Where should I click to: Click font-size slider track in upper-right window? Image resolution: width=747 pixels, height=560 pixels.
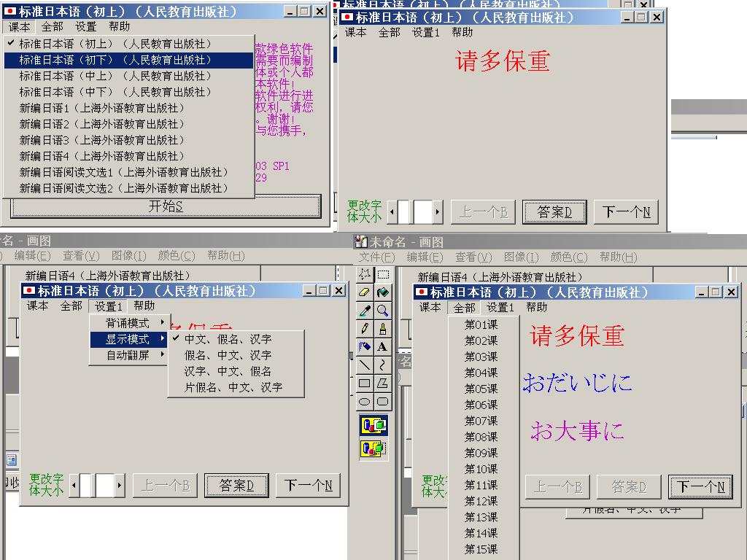click(415, 212)
